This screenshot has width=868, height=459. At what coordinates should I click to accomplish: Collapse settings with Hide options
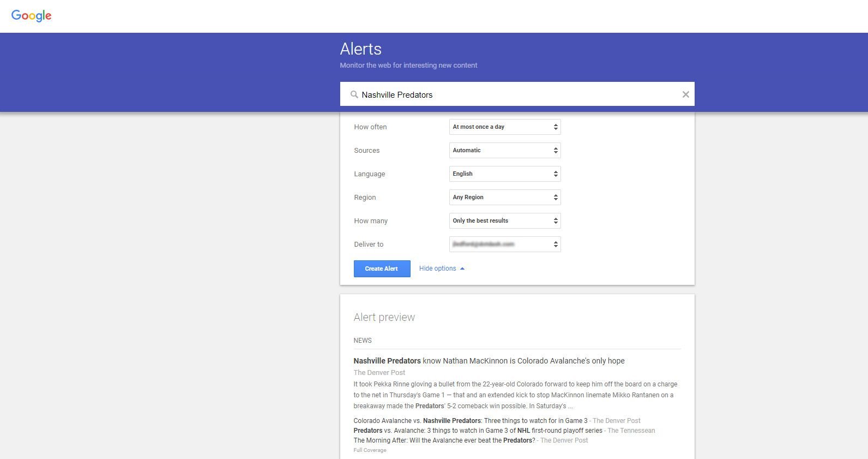coord(442,269)
